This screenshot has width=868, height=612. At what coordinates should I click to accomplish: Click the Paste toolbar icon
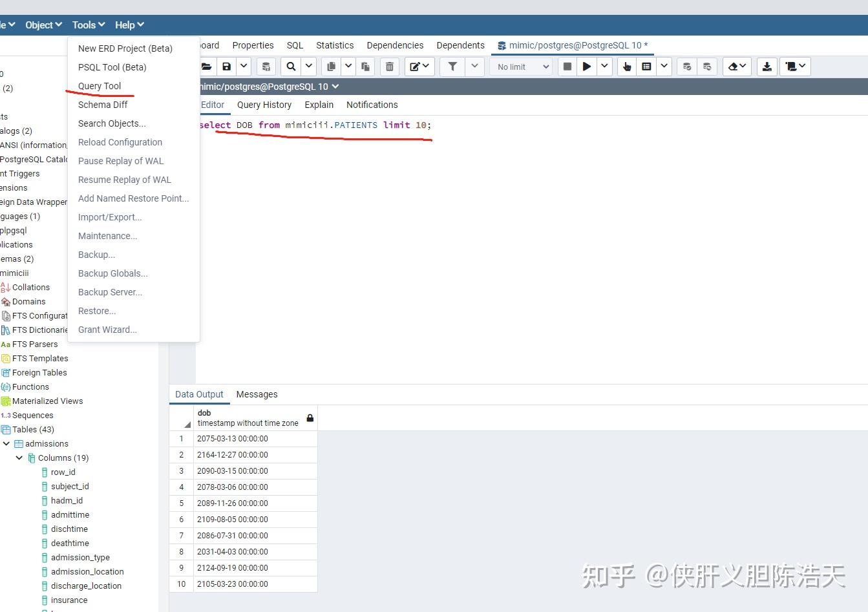(x=365, y=67)
